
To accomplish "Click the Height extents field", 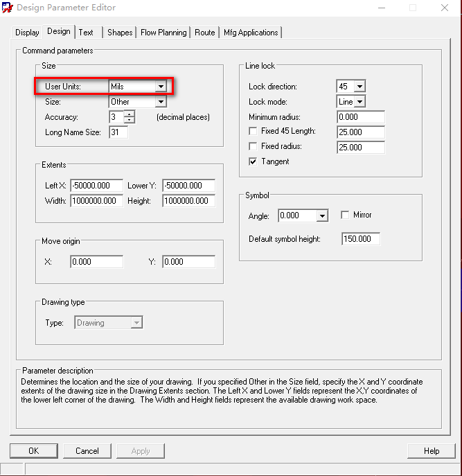I will pyautogui.click(x=189, y=201).
